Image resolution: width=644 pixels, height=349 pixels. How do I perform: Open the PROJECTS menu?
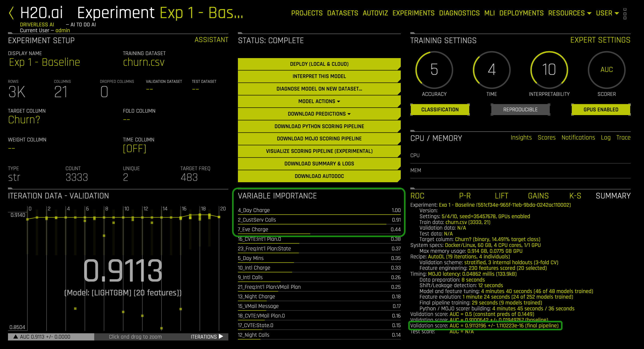307,13
